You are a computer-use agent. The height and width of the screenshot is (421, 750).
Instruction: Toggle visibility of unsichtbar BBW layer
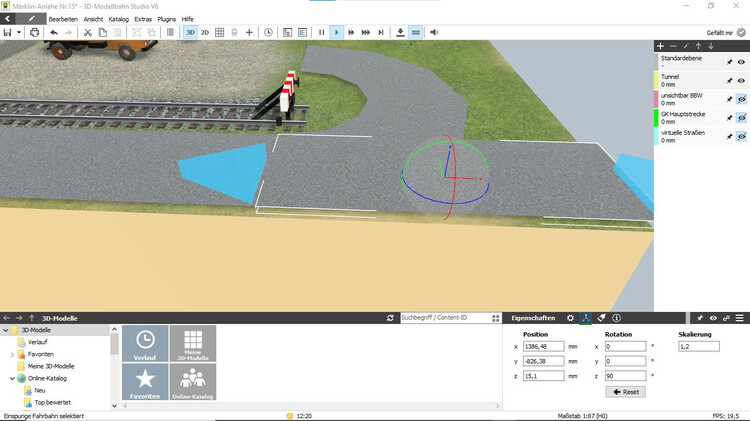point(741,99)
